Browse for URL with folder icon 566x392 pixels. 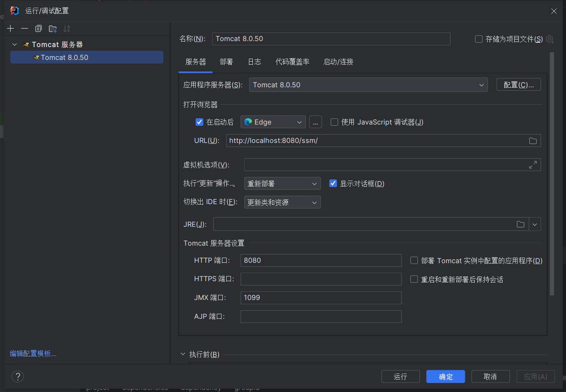pos(533,141)
